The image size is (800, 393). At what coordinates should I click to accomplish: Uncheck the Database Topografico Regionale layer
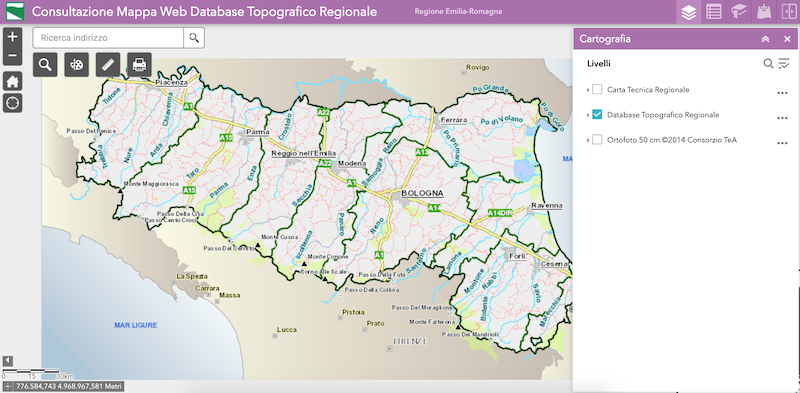(597, 115)
